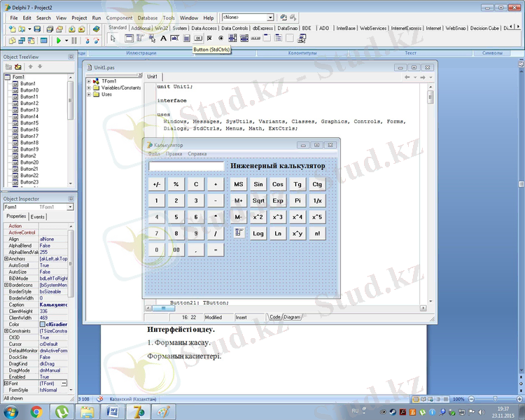The image size is (525, 420).
Task: Expand the Variables/Constants node
Action: click(x=89, y=87)
